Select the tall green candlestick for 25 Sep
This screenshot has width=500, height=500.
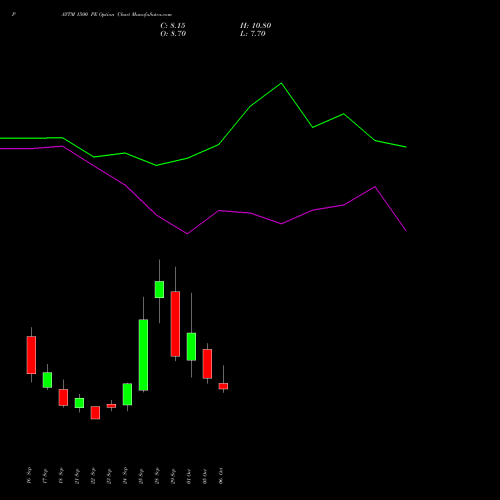[143, 355]
